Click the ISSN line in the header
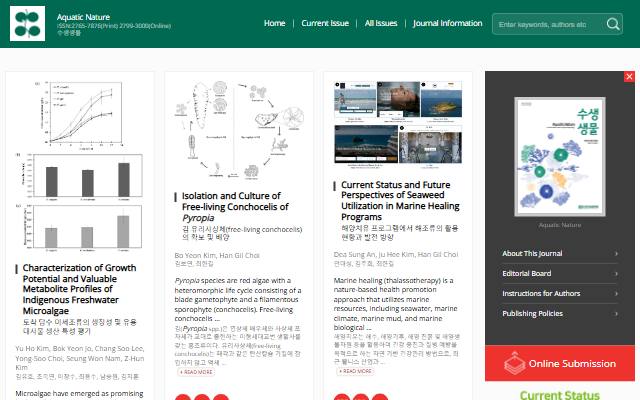This screenshot has height=400, width=640. (x=114, y=26)
